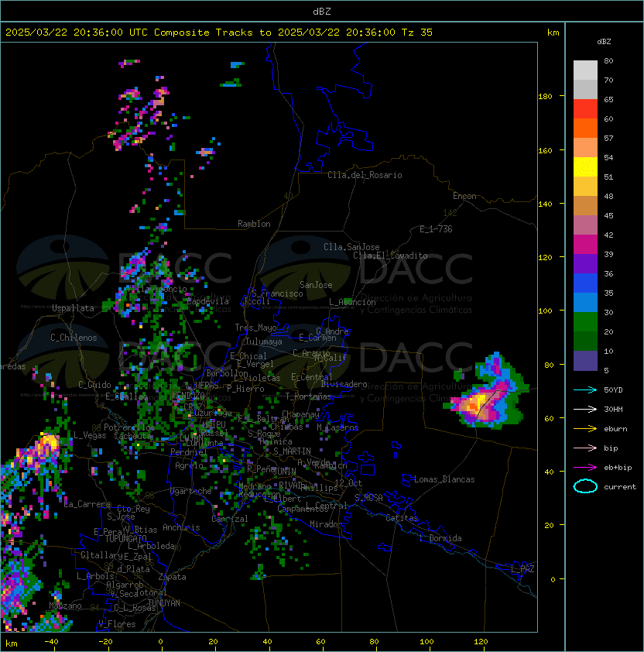Viewport: 644px width, 652px height.
Task: Select the 'Manzano' place label
Action: [x=65, y=606]
